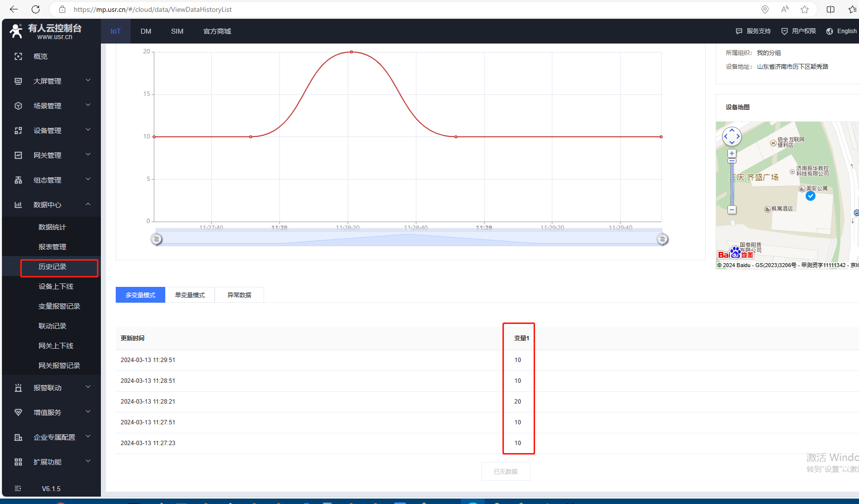The width and height of the screenshot is (859, 504).
Task: Click the map zoom out minus button
Action: 732,210
